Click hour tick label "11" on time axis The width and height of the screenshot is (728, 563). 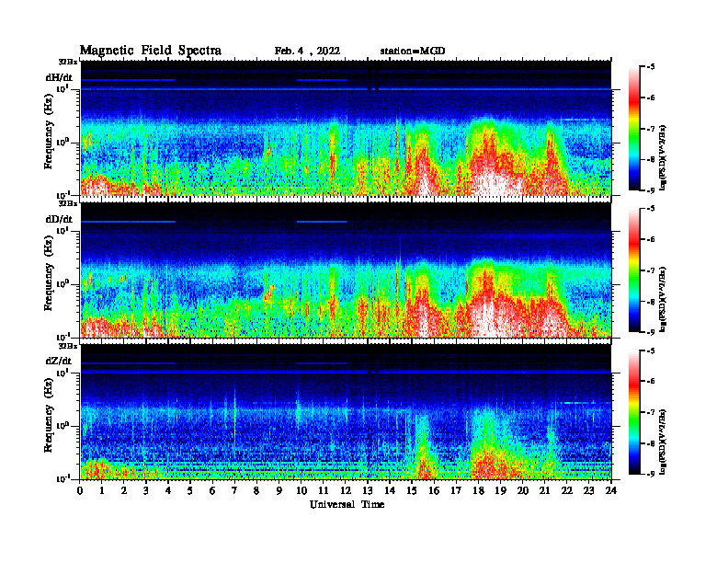pos(324,491)
